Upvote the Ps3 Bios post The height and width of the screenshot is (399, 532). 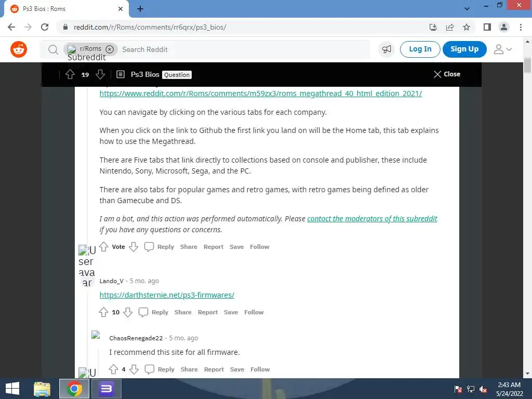(70, 74)
